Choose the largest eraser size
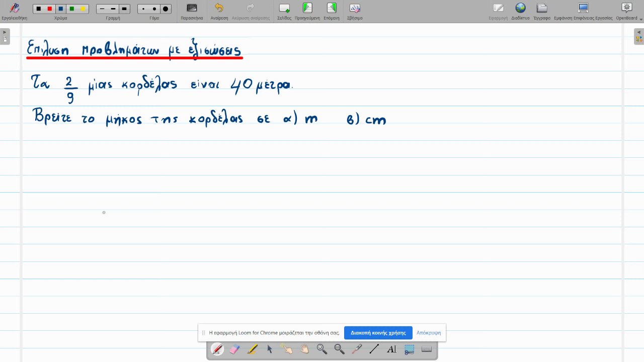Viewport: 644px width, 362px height. (166, 9)
